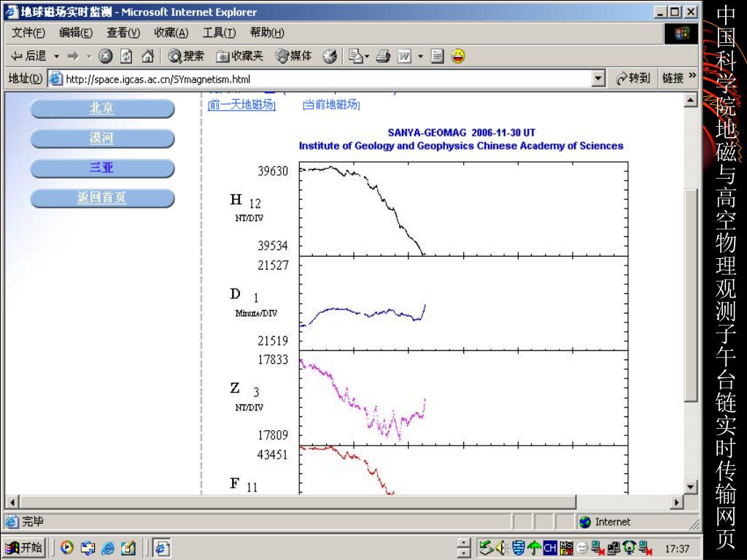Open the 文件(F) menu
Screen dimensions: 747x560
(28, 32)
